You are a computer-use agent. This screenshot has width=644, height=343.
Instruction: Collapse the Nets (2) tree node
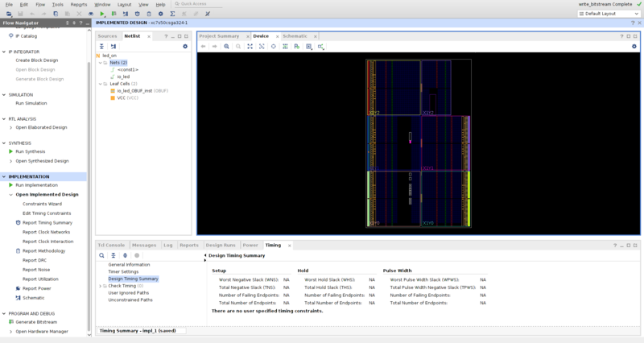[100, 63]
